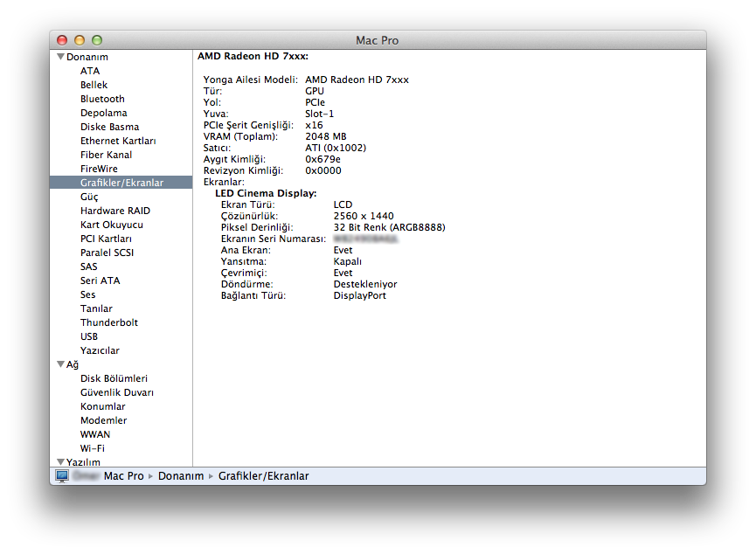The image size is (756, 554).
Task: Choose Paralel SCSI entry
Action: point(107,253)
